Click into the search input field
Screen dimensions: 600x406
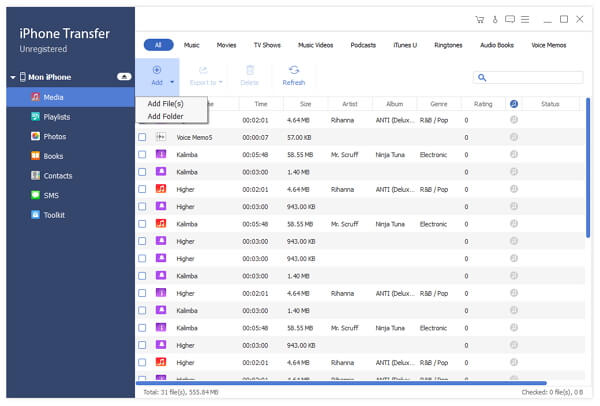[528, 78]
